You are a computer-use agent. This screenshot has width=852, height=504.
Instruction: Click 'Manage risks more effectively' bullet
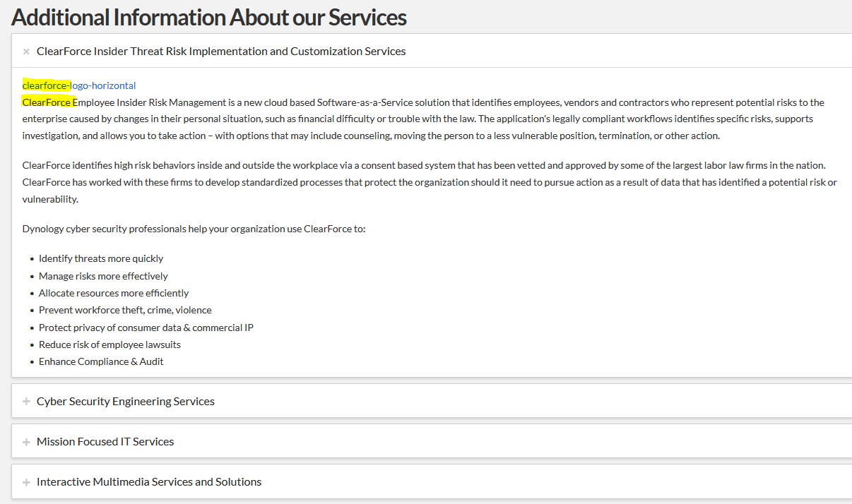[103, 276]
